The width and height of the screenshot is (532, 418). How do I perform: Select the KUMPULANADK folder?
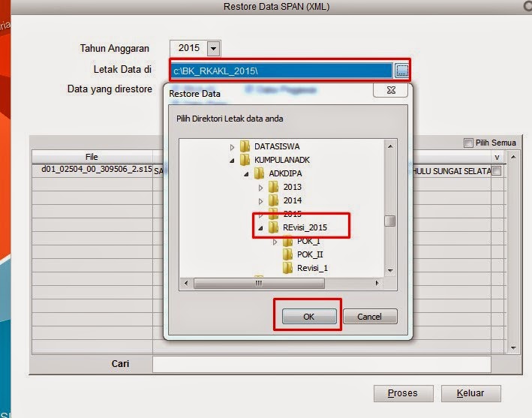pyautogui.click(x=282, y=160)
